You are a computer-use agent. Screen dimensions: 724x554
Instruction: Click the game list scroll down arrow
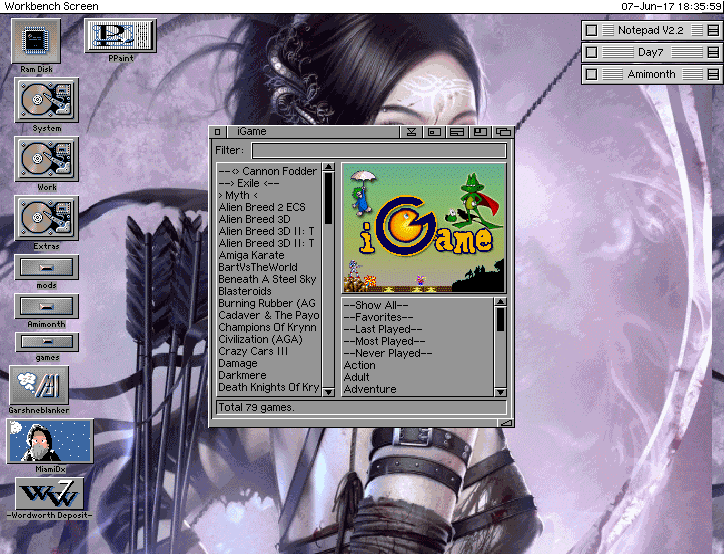click(x=328, y=392)
